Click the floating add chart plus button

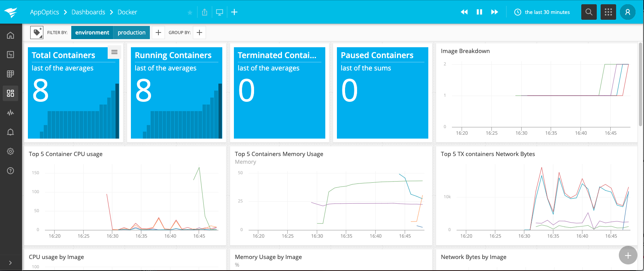pos(628,255)
